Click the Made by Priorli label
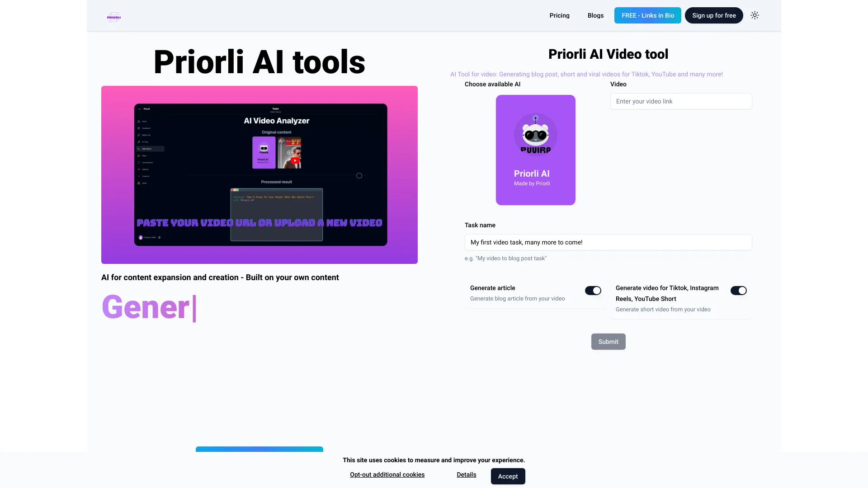This screenshot has width=868, height=488. (532, 183)
